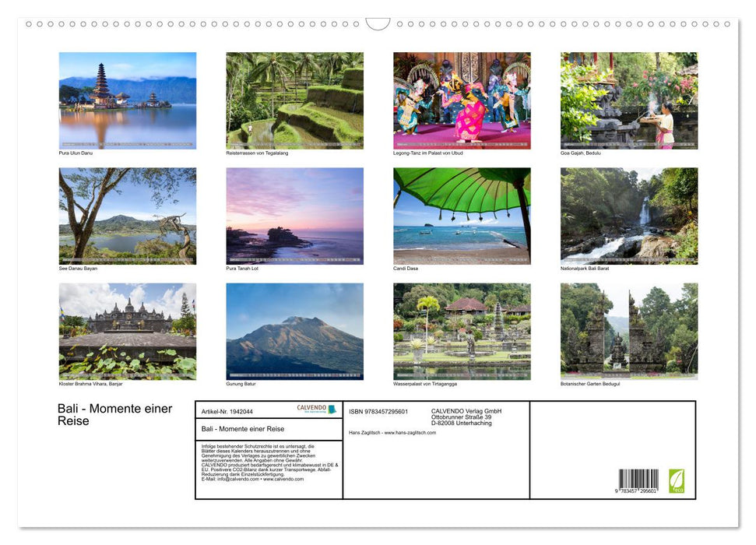Screen dimensions: 756x545
Task: Toggle the Gunung Batur thumbnail selection
Action: [294, 331]
